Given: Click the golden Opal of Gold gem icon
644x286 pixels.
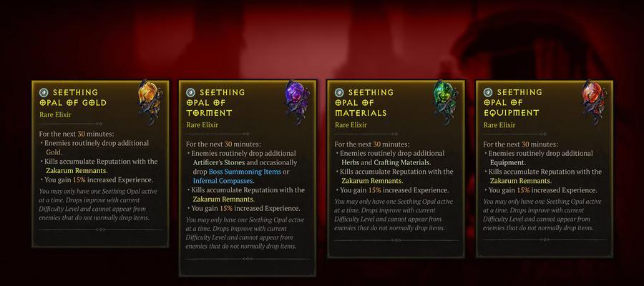Looking at the screenshot, I should click(148, 101).
